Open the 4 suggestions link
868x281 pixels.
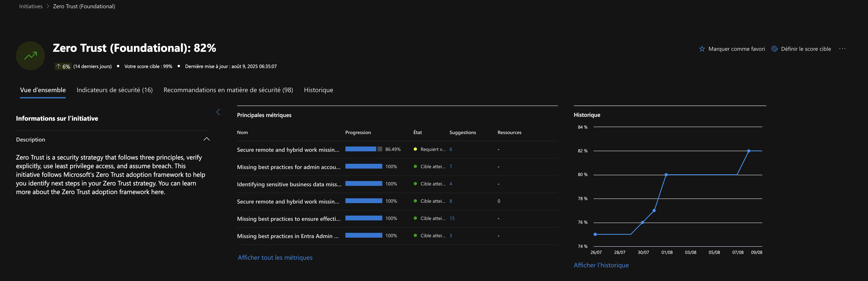[x=451, y=184]
